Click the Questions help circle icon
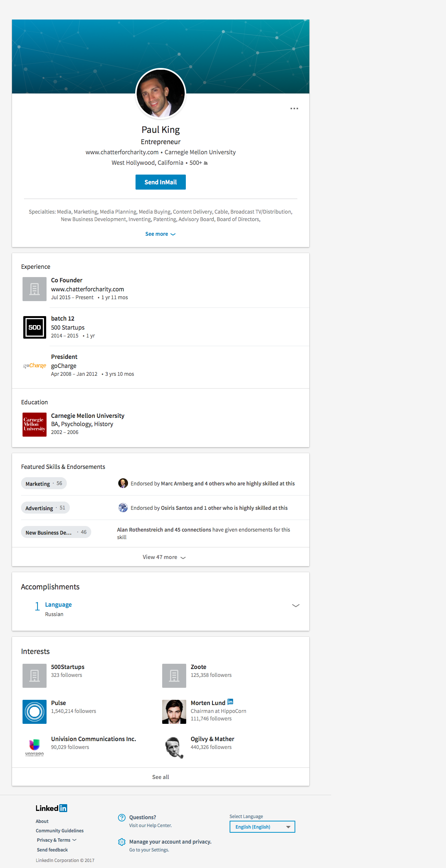The image size is (446, 868). pos(122,818)
